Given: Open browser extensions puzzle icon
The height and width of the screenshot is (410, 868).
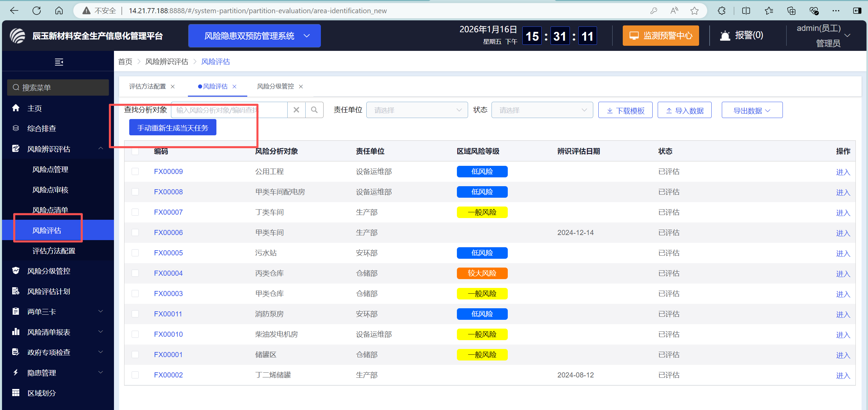Looking at the screenshot, I should [x=721, y=11].
